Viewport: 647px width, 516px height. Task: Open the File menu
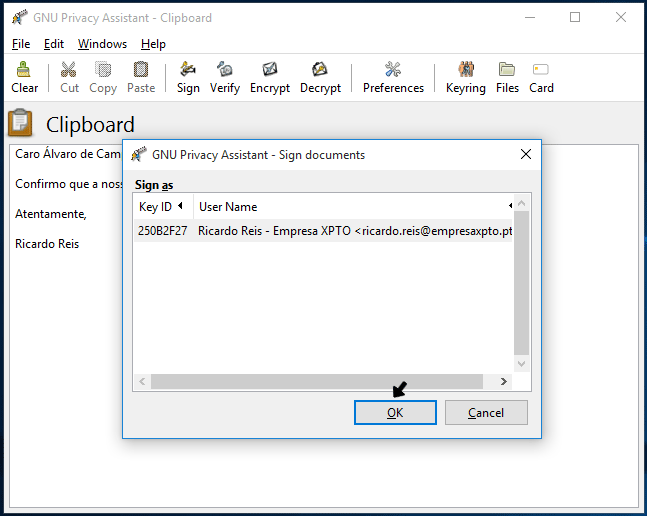coord(21,44)
